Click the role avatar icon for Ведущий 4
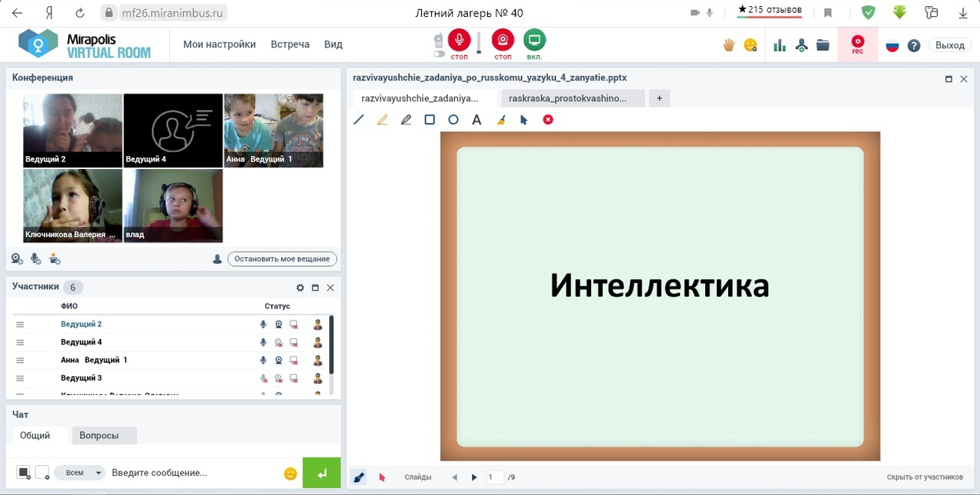The image size is (980, 495). pyautogui.click(x=318, y=343)
